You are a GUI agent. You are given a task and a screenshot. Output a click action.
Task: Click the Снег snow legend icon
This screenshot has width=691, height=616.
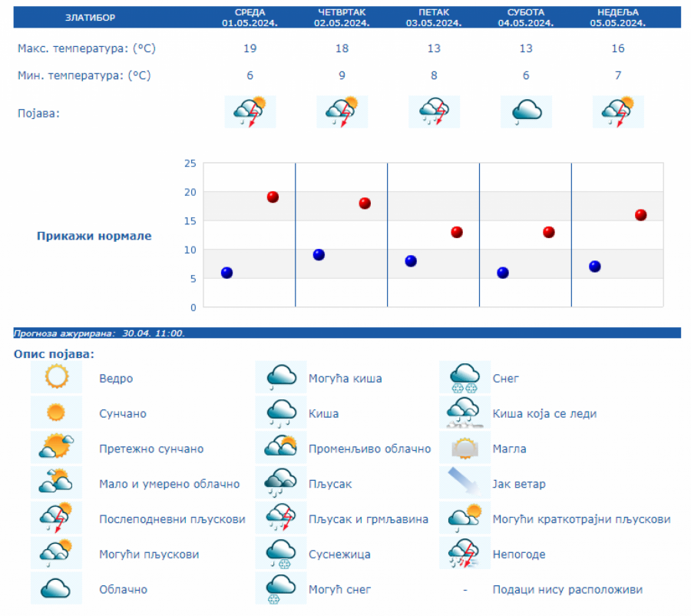click(x=465, y=378)
